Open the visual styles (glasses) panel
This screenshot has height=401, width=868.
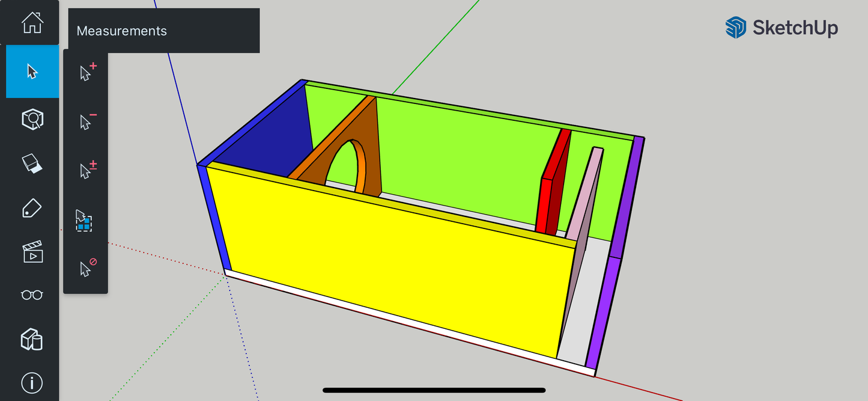tap(32, 295)
